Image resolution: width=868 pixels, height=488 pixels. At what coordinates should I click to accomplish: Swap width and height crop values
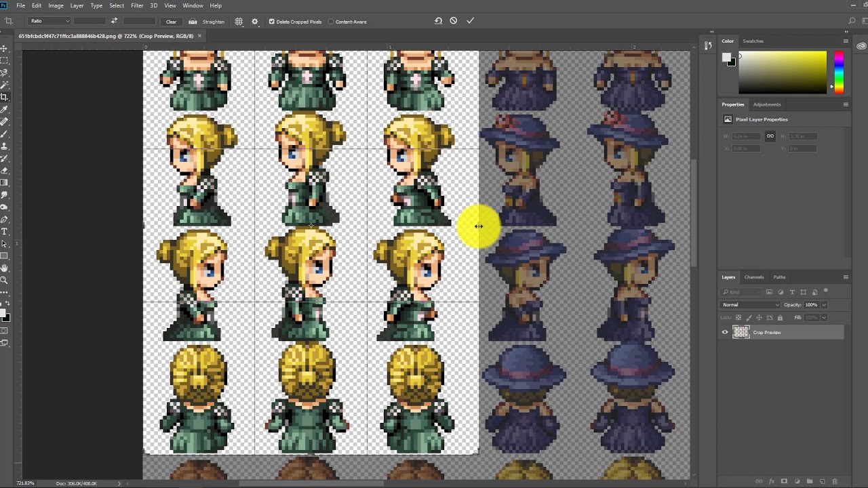point(114,21)
